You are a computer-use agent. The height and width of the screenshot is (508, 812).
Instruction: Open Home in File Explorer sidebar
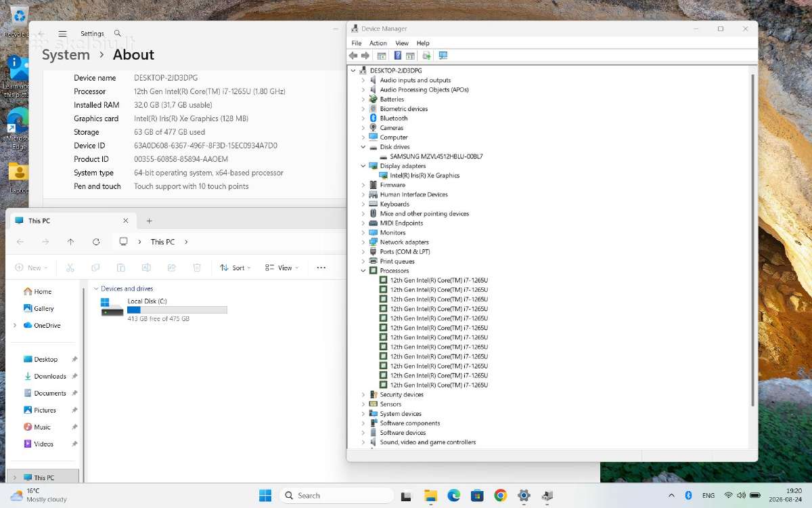[x=42, y=291]
